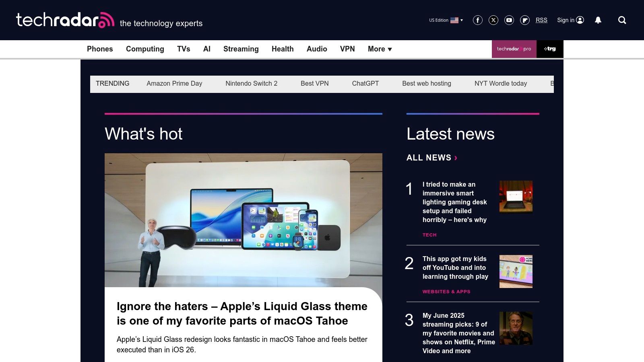The width and height of the screenshot is (644, 362).
Task: Click the TechRadar logo
Action: (x=65, y=20)
